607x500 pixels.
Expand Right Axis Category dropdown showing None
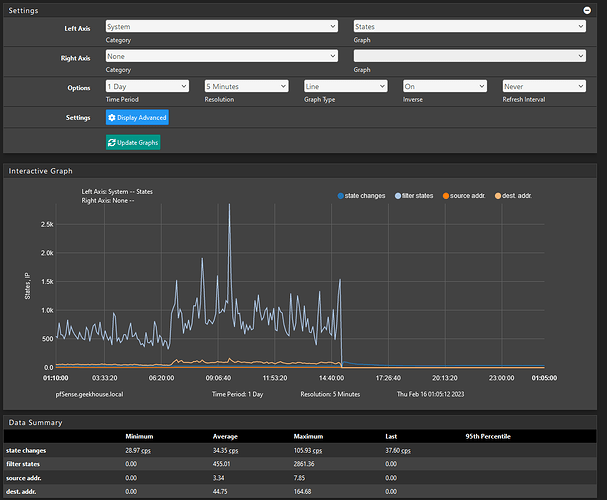[221, 57]
